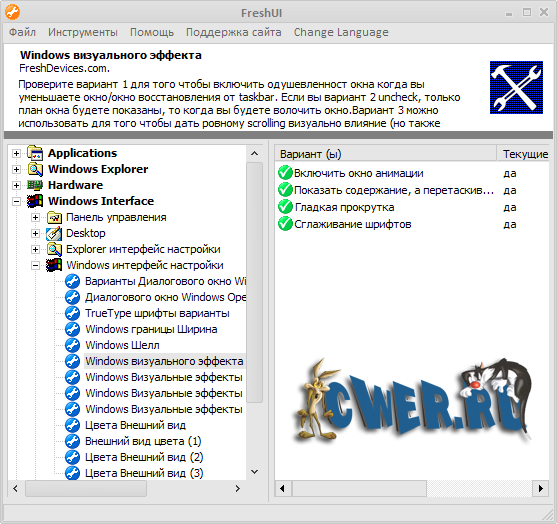Screen dimensions: 557x524
Task: Click wrench icon beside Цвета Внешний вид (2)
Action: [72, 457]
